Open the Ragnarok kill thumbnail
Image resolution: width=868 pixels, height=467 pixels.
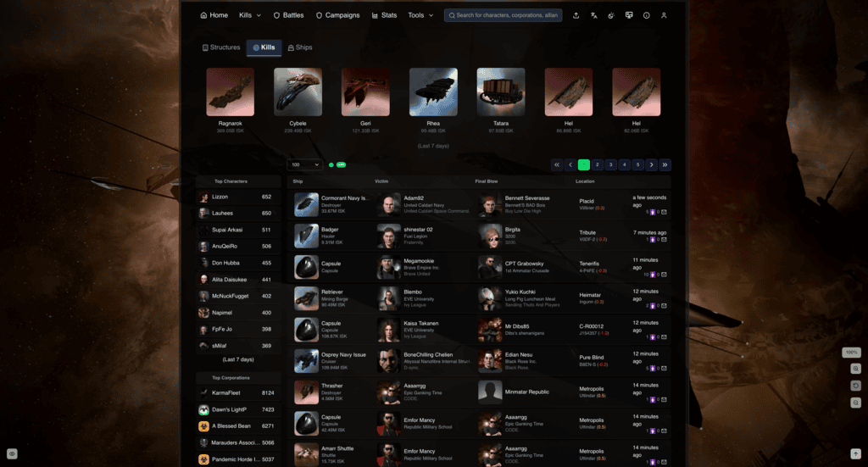point(231,92)
